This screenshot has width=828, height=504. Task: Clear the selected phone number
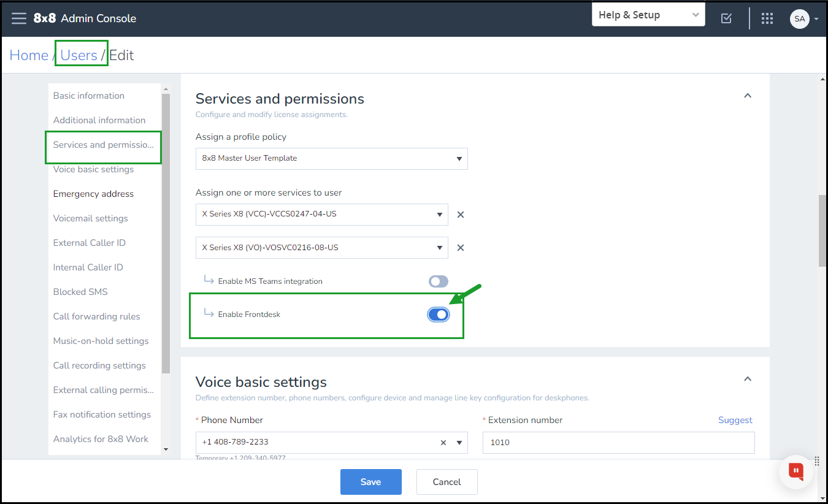click(443, 443)
